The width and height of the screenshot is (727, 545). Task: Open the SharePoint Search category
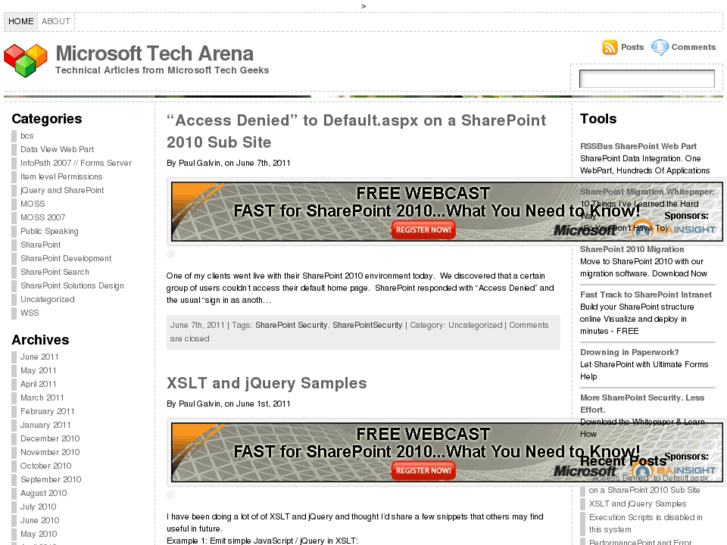click(54, 272)
